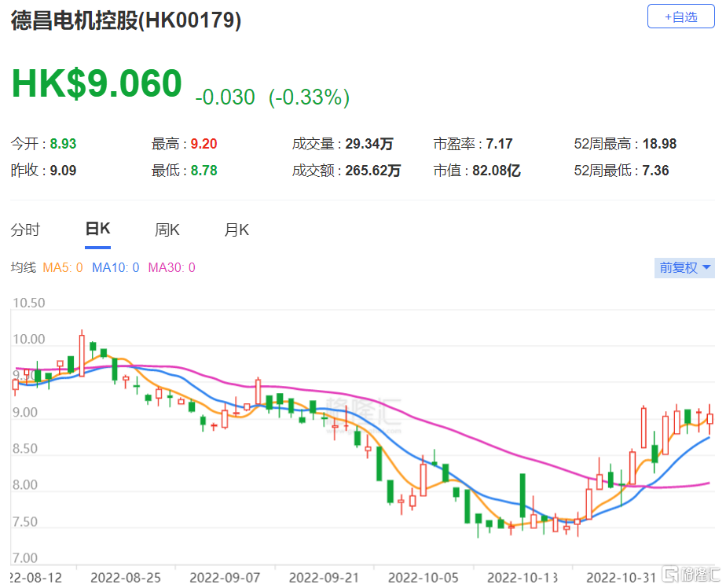Click the last candlestick on the chart
Image resolution: width=726 pixels, height=588 pixels.
709,419
